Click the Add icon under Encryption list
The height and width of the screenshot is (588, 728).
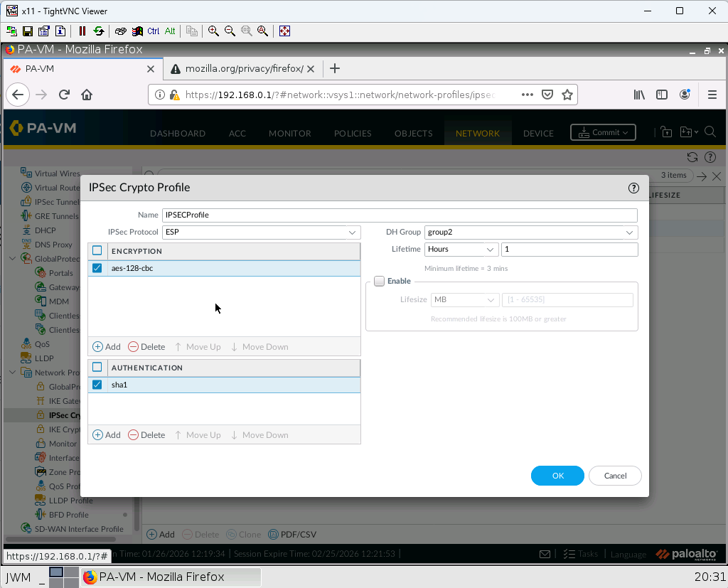point(98,347)
